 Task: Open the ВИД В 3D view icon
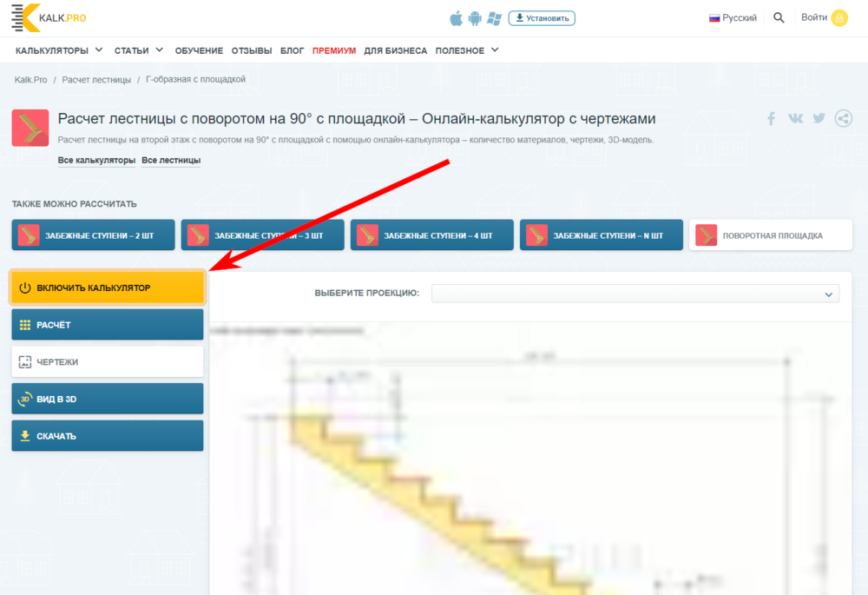tap(25, 399)
